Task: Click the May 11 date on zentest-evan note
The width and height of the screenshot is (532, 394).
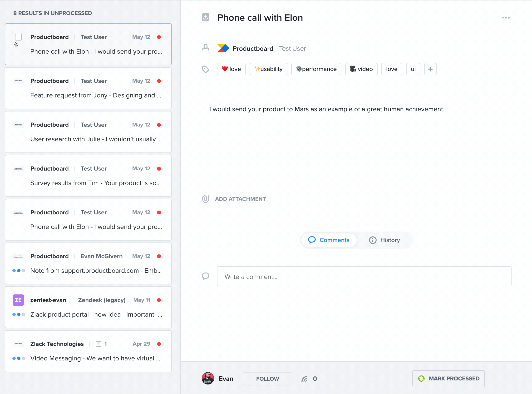Action: point(142,300)
